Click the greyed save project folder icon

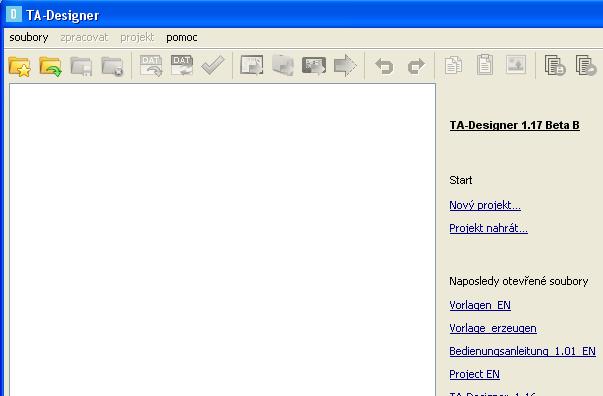coord(81,66)
